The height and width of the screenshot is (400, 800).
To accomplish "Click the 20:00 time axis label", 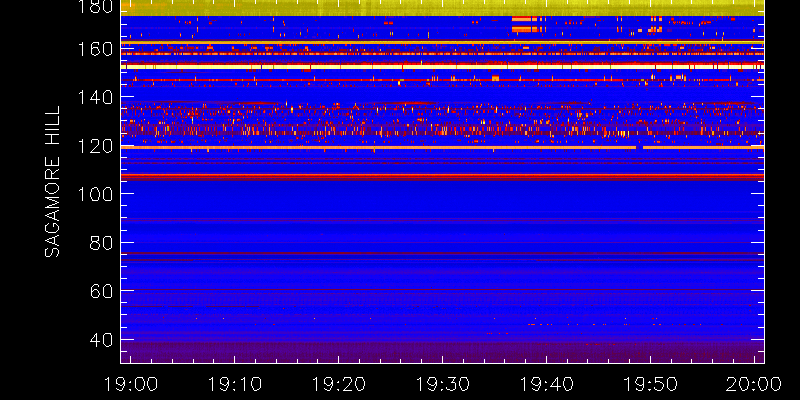I will pyautogui.click(x=754, y=384).
